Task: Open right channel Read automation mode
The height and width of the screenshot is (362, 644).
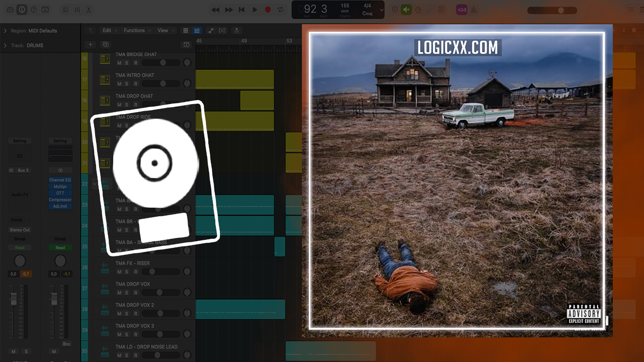Action: [60, 248]
